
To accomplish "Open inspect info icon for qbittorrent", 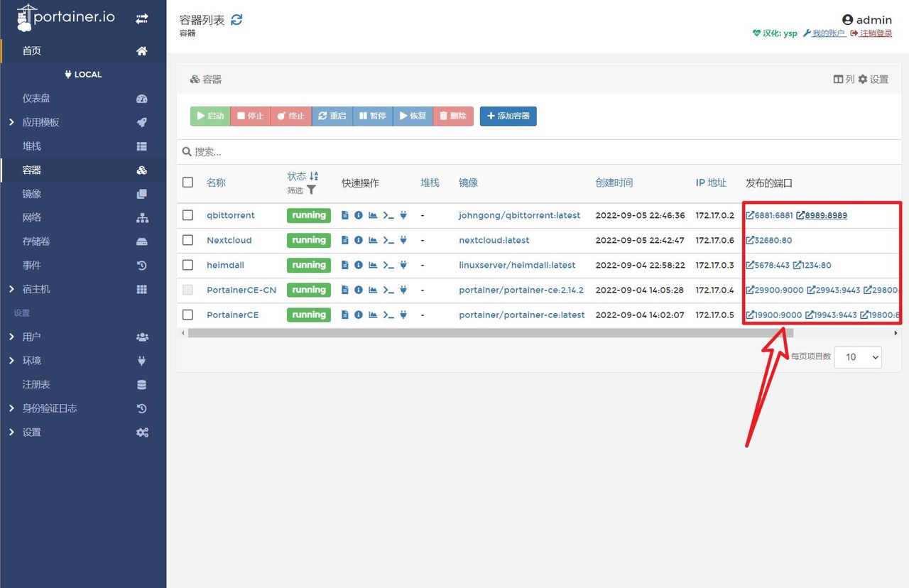I will [x=359, y=215].
